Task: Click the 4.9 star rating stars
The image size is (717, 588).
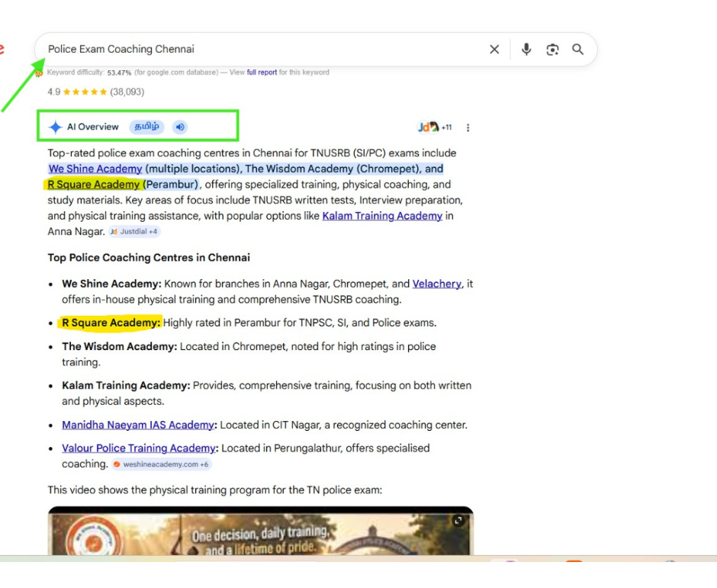Action: coord(85,92)
